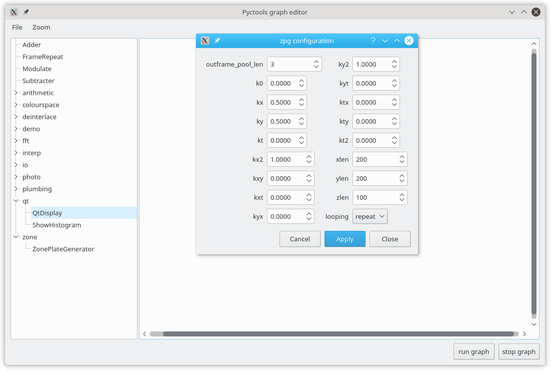Open the File menu

click(x=17, y=27)
